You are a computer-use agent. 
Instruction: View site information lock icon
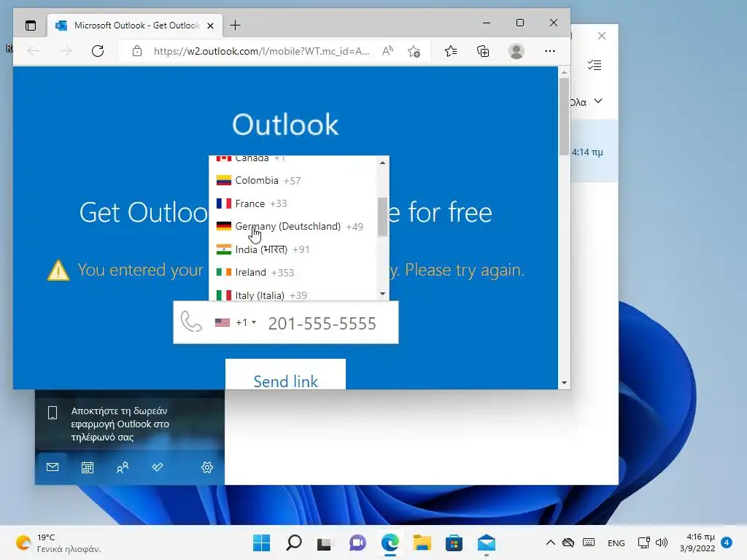coord(137,51)
